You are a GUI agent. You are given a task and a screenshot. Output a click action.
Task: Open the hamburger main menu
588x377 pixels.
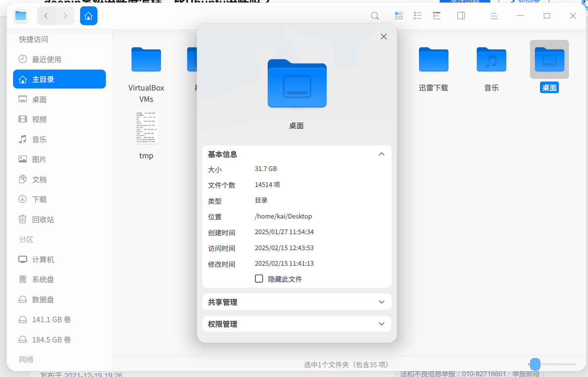pyautogui.click(x=494, y=16)
